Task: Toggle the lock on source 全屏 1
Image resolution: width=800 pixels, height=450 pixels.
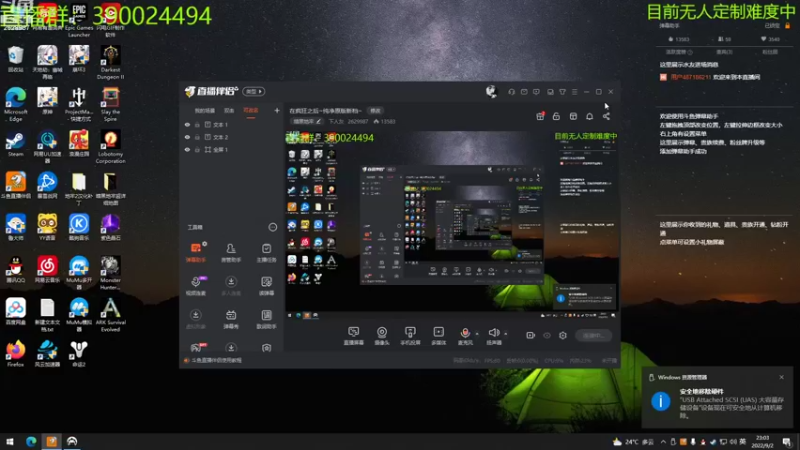Action: (x=197, y=149)
